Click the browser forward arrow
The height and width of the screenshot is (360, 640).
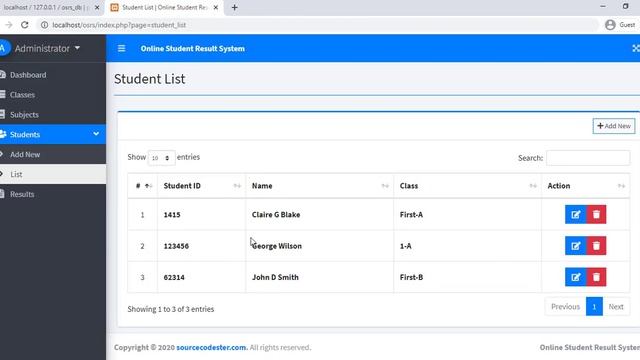pyautogui.click(x=9, y=25)
